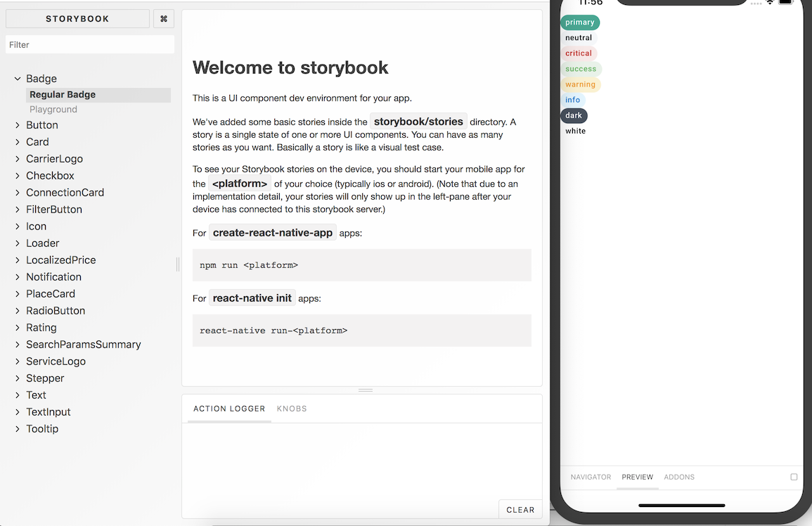
Task: Expand the ConnectionCard chevron
Action: coord(18,193)
